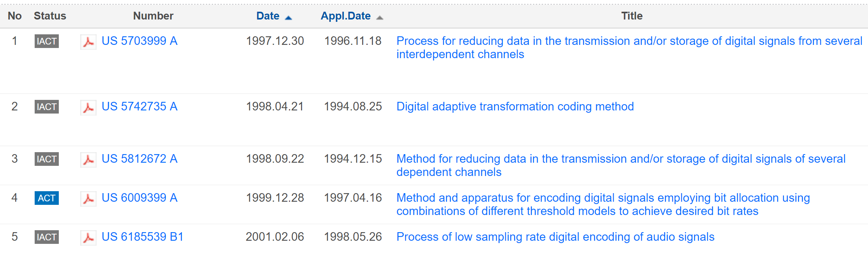Open 'Digital adaptive transformation coding method' title
This screenshot has height=254, width=868.
(515, 107)
